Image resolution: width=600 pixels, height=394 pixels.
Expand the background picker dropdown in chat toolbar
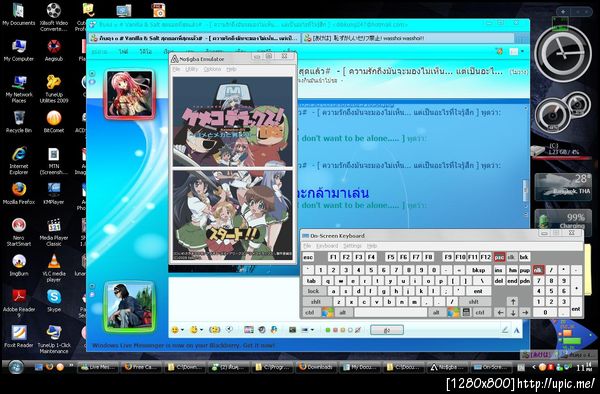313,330
